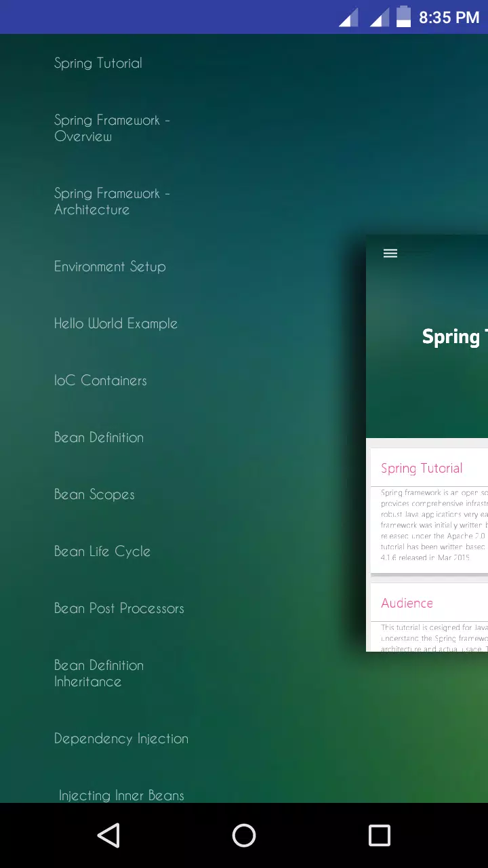Tap the second signal strength icon
Image resolution: width=488 pixels, height=868 pixels.
point(380,18)
